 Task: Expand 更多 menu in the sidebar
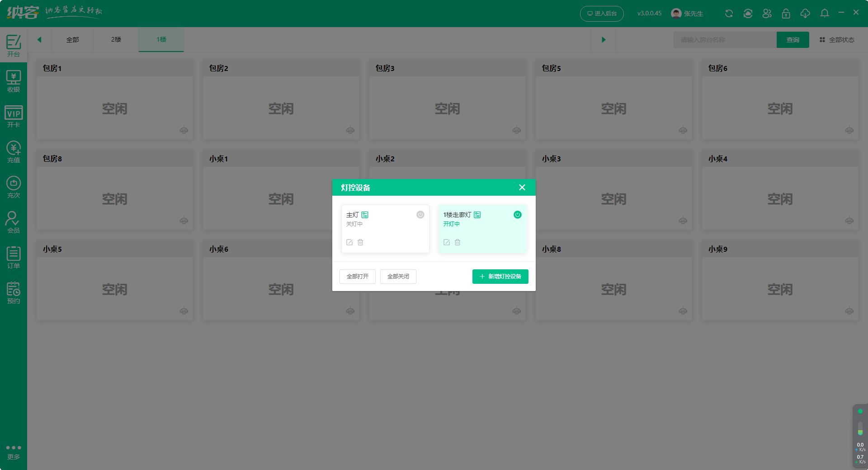[14, 452]
